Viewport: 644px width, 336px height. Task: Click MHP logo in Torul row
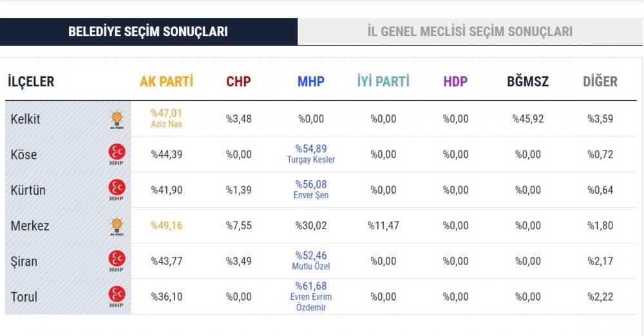tap(117, 297)
